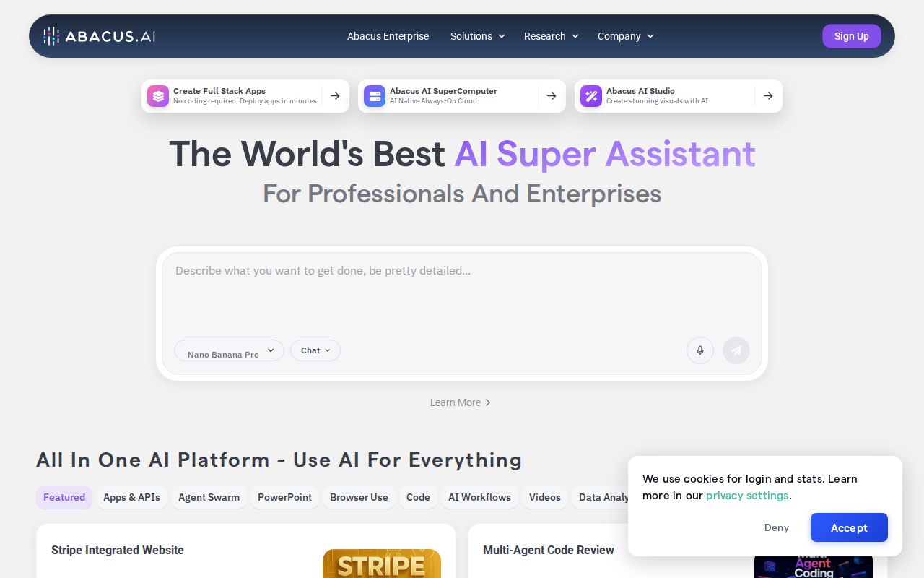Click the Abacus.AI logo
924x578 pixels.
99,36
